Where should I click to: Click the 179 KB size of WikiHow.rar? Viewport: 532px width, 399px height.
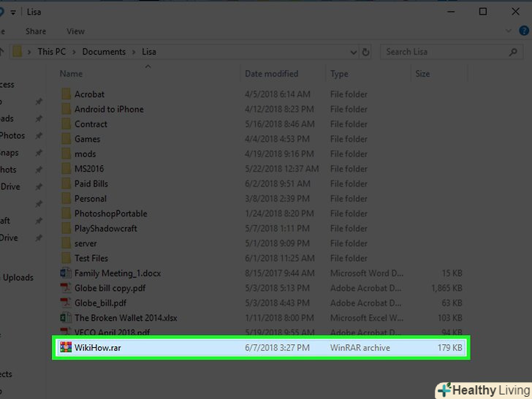[449, 347]
